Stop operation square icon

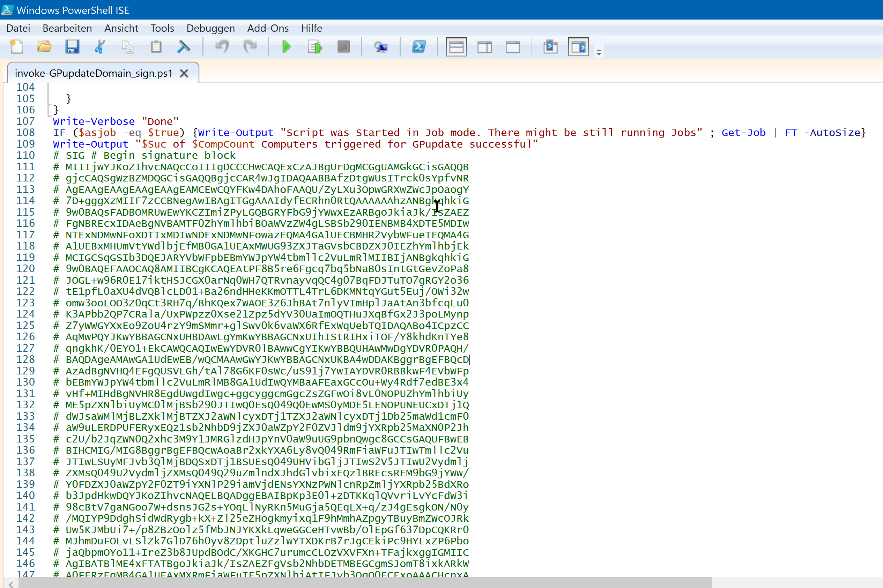coord(343,47)
